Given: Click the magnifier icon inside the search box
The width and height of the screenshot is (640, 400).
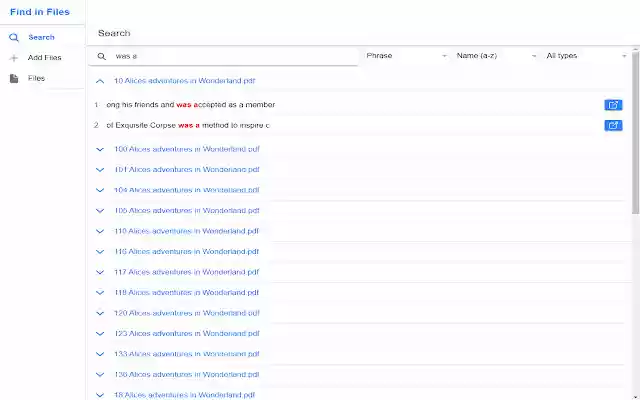Looking at the screenshot, I should (x=102, y=56).
